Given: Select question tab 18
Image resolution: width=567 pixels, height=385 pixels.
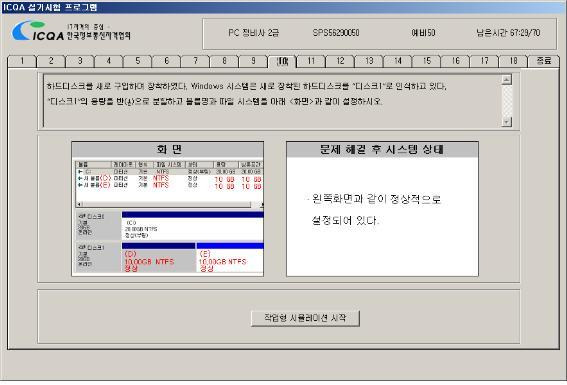Looking at the screenshot, I should [x=514, y=61].
